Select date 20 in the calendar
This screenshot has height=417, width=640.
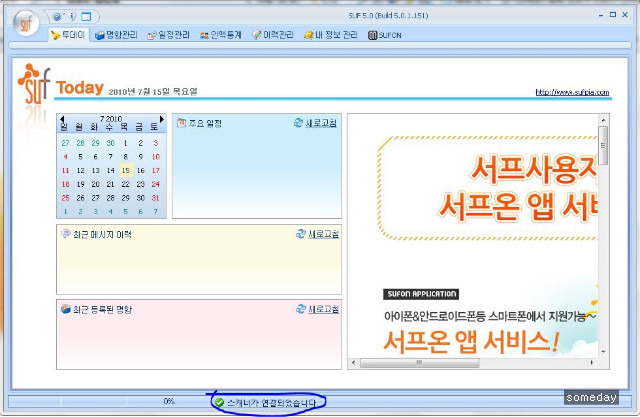[96, 184]
